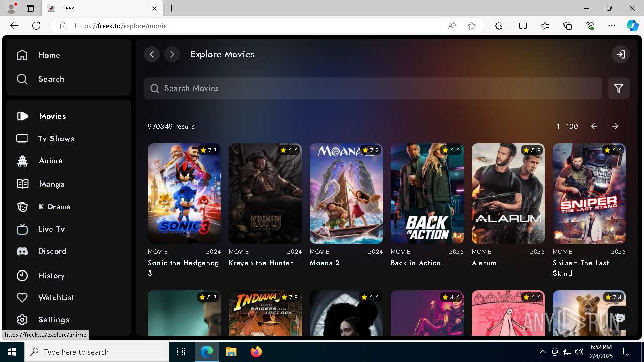This screenshot has height=362, width=644.
Task: Open the Windows Start menu
Action: 12,352
